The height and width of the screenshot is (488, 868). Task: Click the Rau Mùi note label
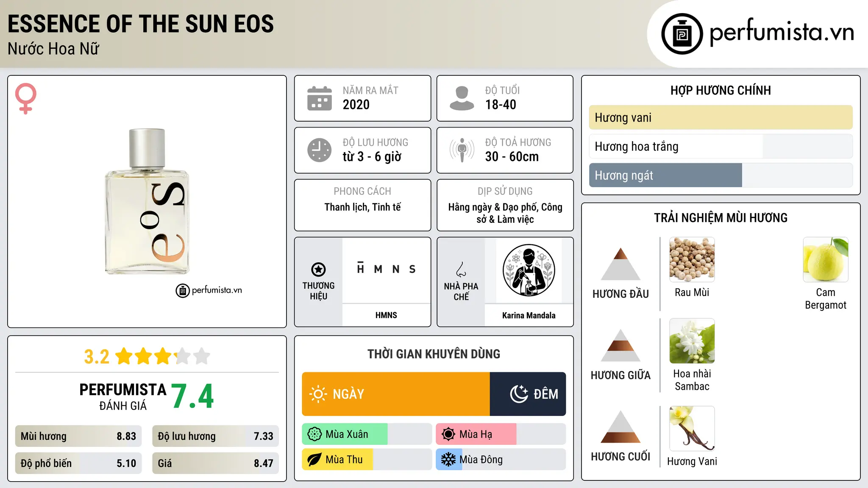[692, 292]
